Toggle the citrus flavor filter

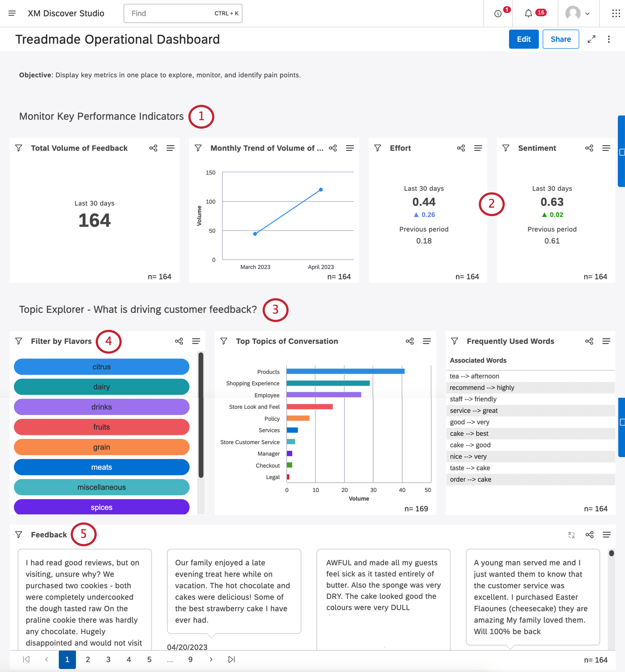(x=101, y=367)
